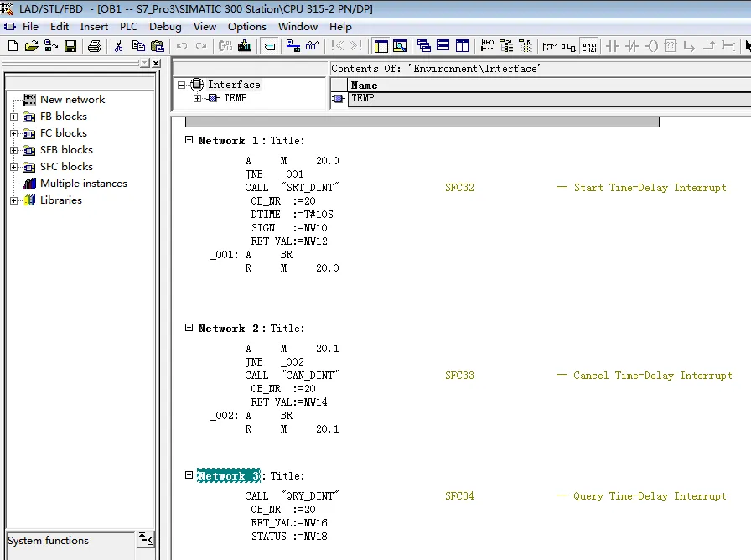This screenshot has width=751, height=560.
Task: Tile windows horizontally icon
Action: coord(443,46)
